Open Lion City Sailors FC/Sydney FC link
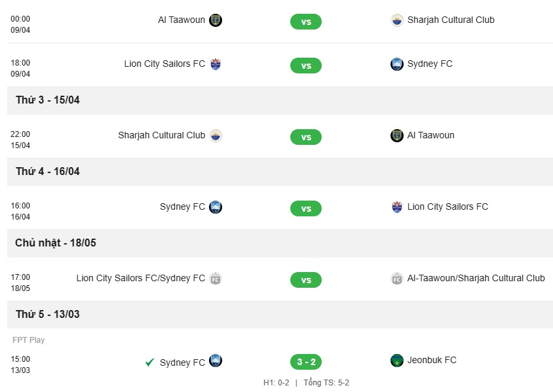 tap(140, 278)
